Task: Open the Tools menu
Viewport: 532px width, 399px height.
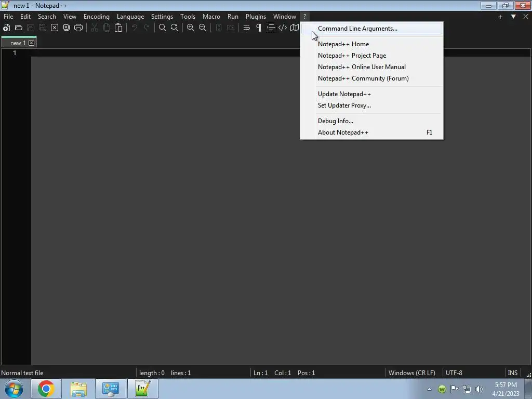Action: point(188,17)
